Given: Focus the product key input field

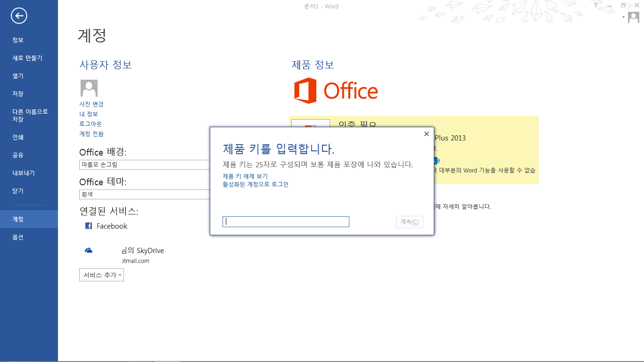Looking at the screenshot, I should point(286,222).
